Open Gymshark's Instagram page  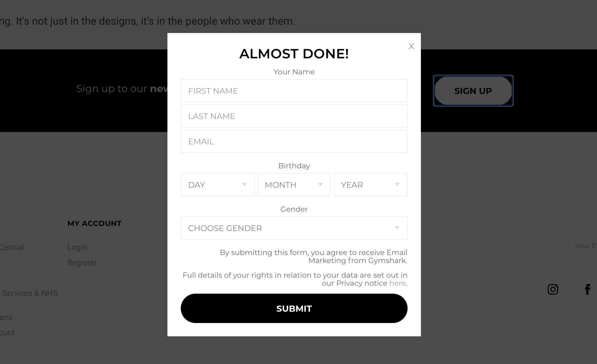click(x=553, y=289)
